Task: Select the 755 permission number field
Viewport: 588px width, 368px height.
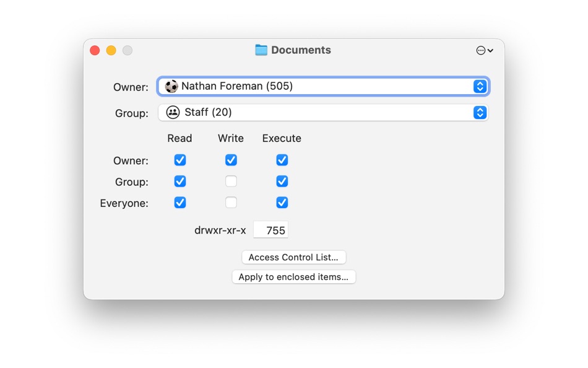Action: (x=271, y=229)
